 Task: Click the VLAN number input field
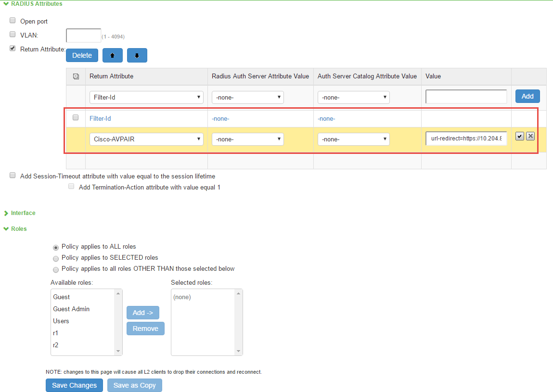(84, 36)
